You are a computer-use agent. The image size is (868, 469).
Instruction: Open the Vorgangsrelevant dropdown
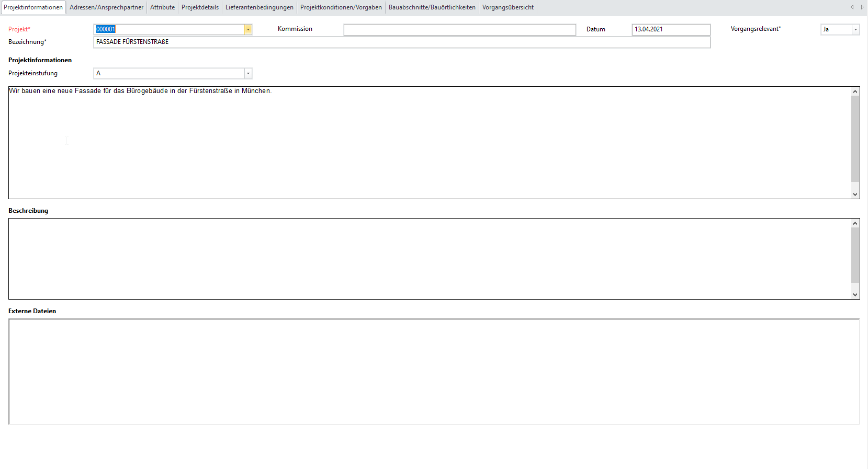855,29
